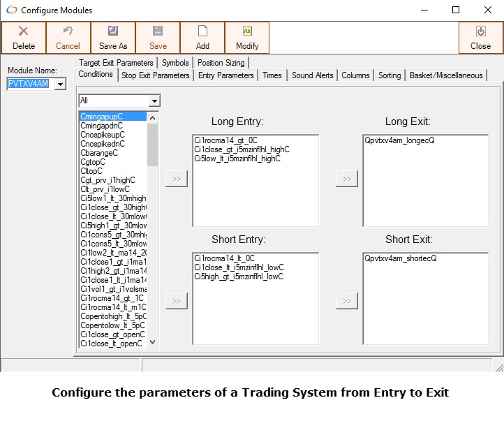Select CnospikeupC in the conditions list
Viewport: 504px width, 435px height.
pyautogui.click(x=103, y=135)
